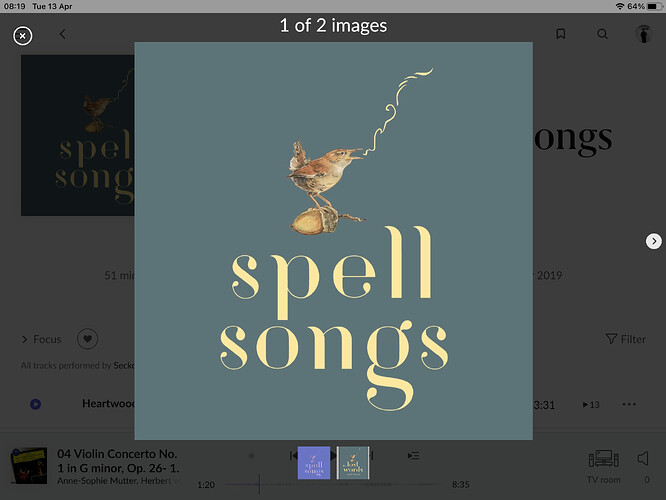
Task: Open the user profile avatar
Action: pos(642,34)
